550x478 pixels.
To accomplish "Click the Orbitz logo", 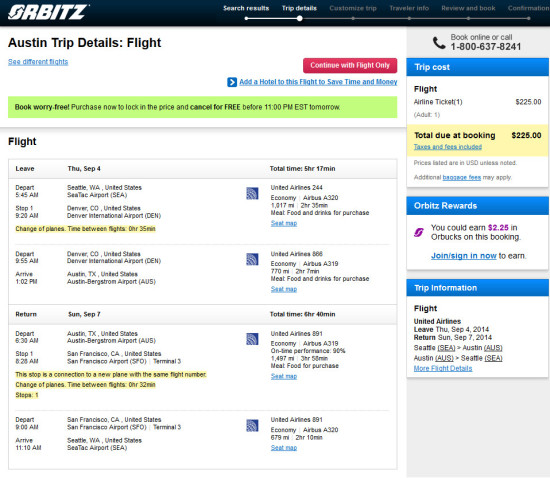I will (x=48, y=12).
